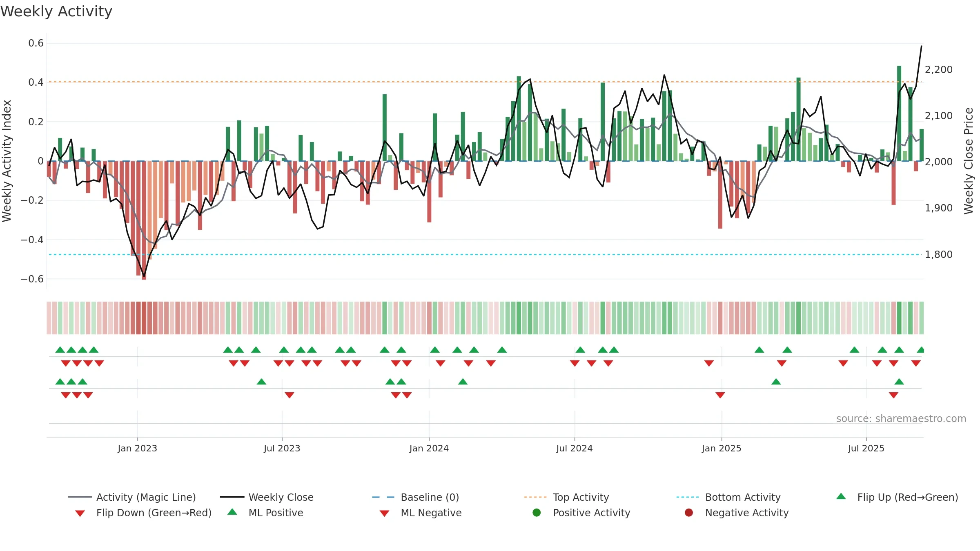The image size is (980, 551).
Task: Select the Jul 2023 x-axis label
Action: 282,448
